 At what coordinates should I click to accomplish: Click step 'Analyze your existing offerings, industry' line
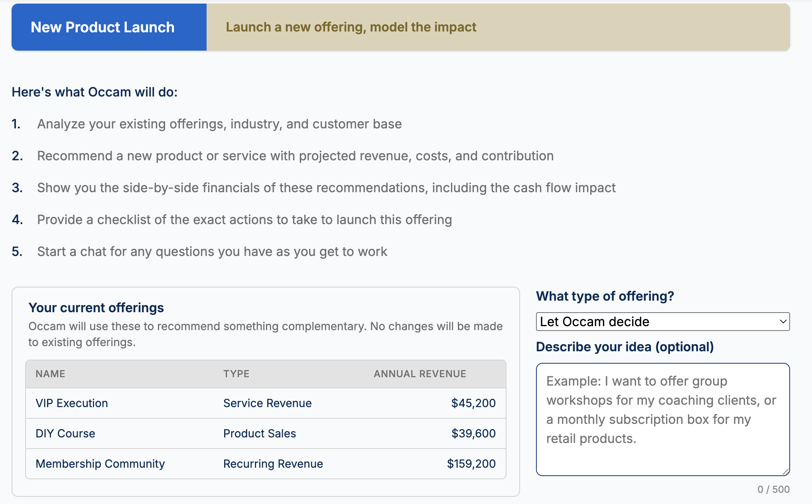tap(219, 124)
